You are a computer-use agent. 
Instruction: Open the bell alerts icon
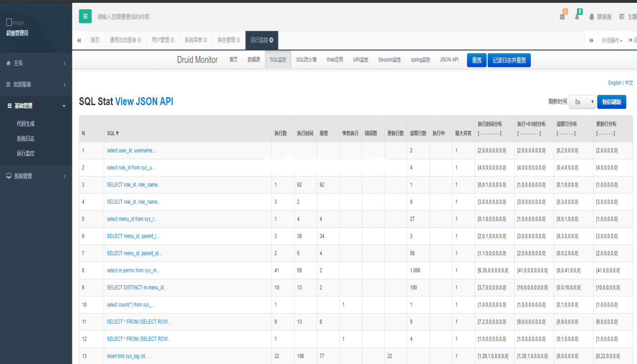point(577,17)
